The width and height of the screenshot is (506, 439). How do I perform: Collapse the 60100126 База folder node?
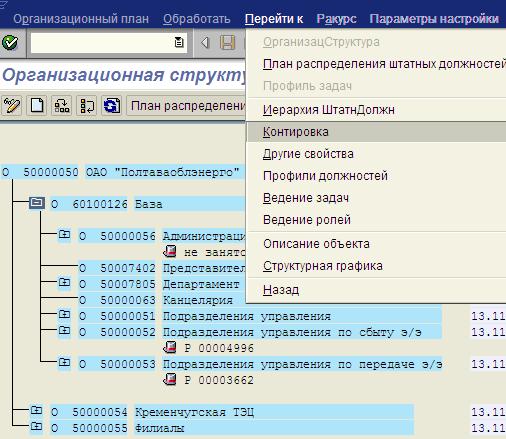37,203
